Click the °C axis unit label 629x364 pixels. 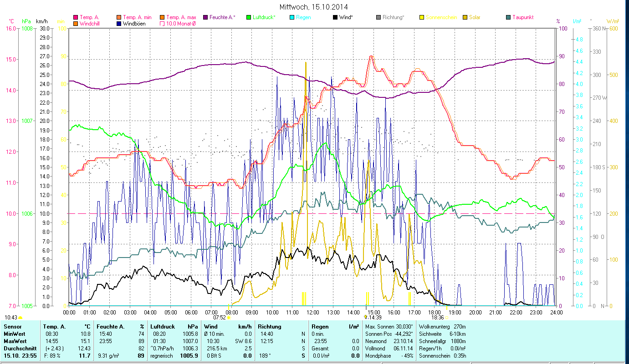pyautogui.click(x=12, y=21)
